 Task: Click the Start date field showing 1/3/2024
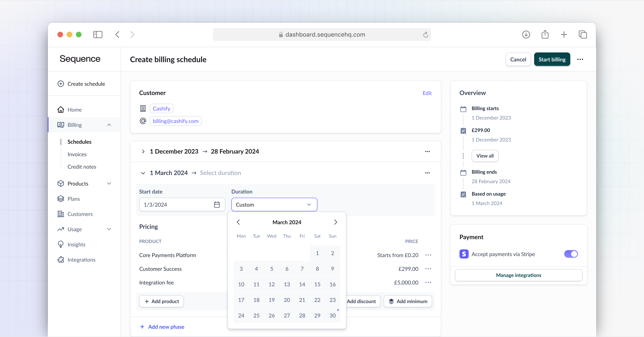(x=182, y=205)
